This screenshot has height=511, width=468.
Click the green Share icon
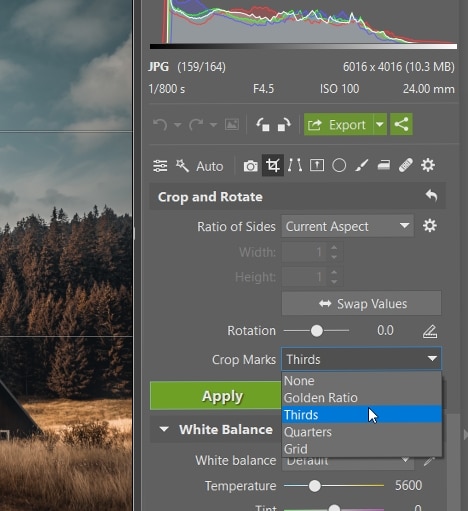pyautogui.click(x=401, y=124)
